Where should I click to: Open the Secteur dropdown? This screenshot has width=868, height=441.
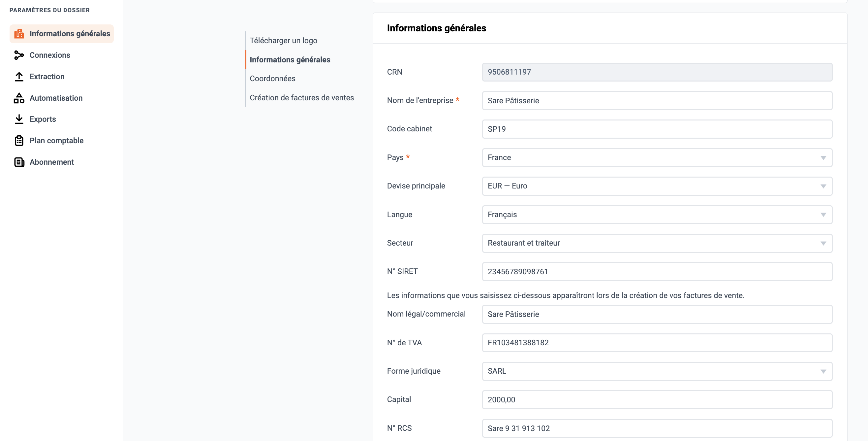[657, 243]
